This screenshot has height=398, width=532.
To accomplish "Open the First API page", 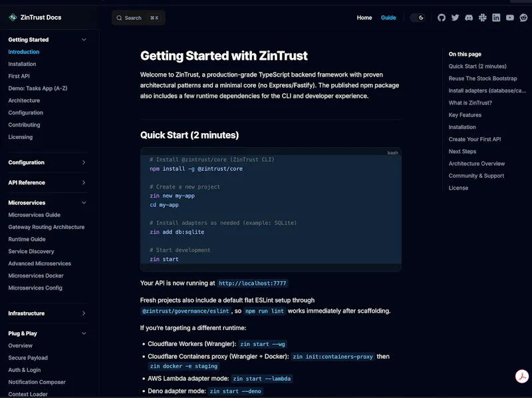I will click(x=19, y=76).
